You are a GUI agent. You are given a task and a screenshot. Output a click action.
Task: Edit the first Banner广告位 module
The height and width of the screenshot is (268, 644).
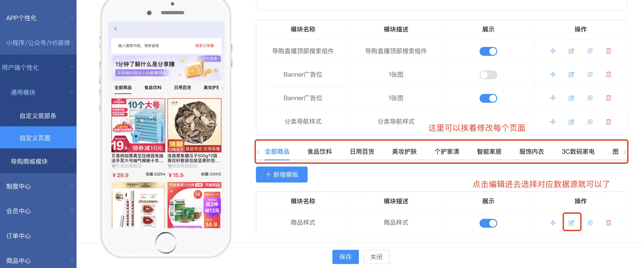pos(571,75)
